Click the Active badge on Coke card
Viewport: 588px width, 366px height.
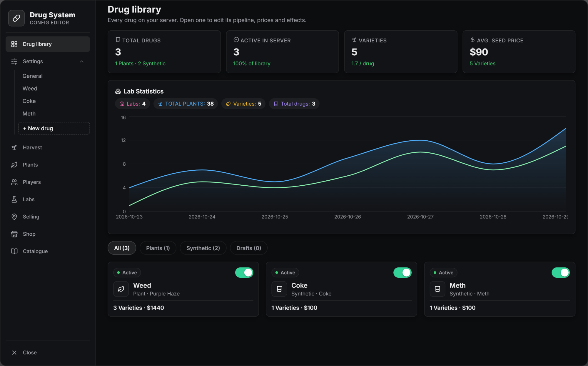point(285,273)
